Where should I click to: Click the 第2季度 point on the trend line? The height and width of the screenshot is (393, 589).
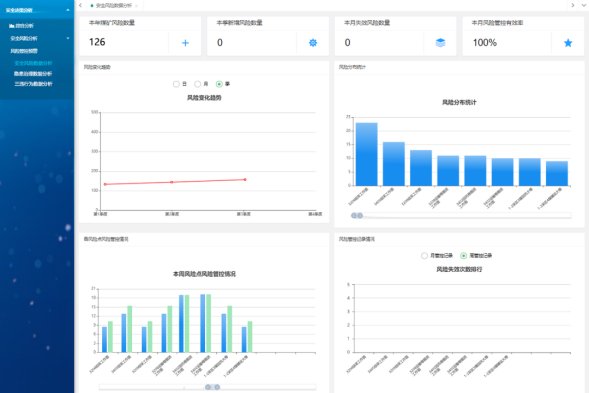[172, 182]
